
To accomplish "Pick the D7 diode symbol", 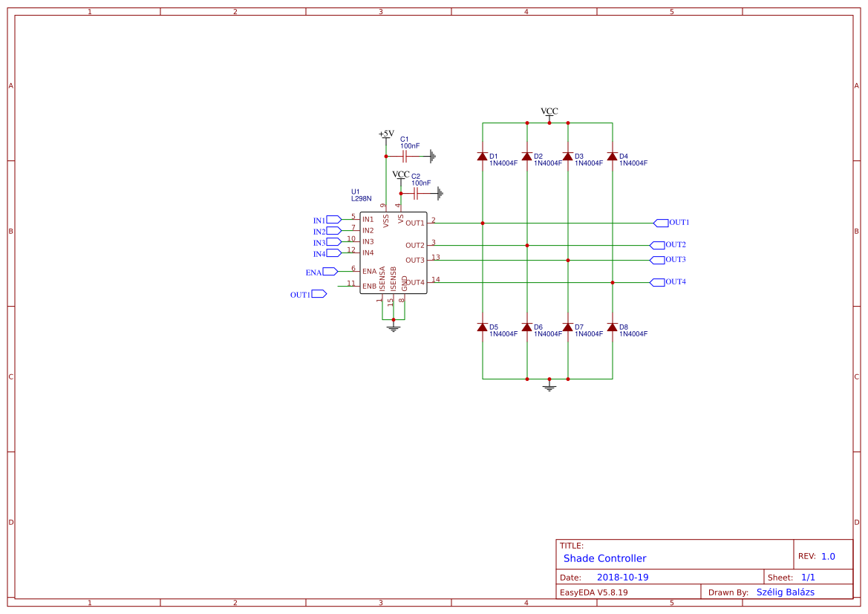I will (x=568, y=327).
